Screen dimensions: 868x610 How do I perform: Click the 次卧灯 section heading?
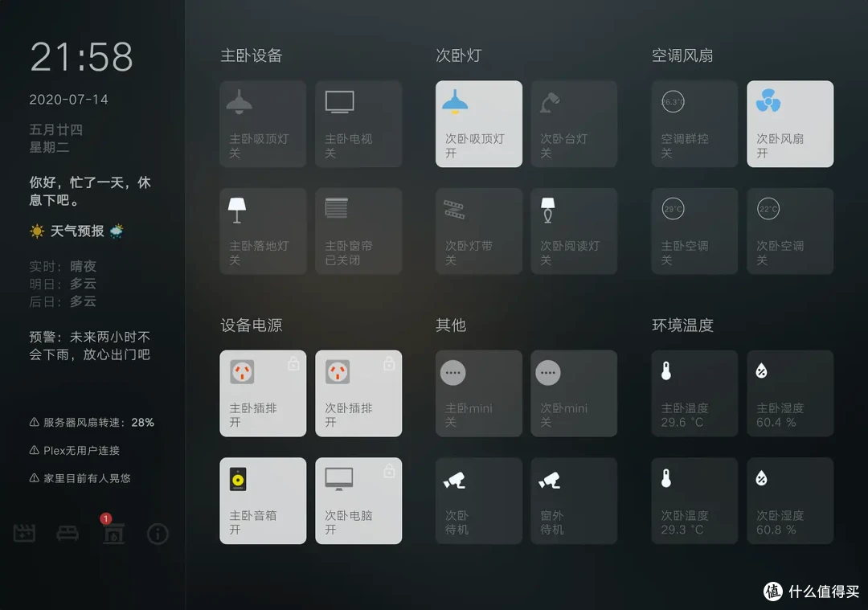click(x=459, y=55)
